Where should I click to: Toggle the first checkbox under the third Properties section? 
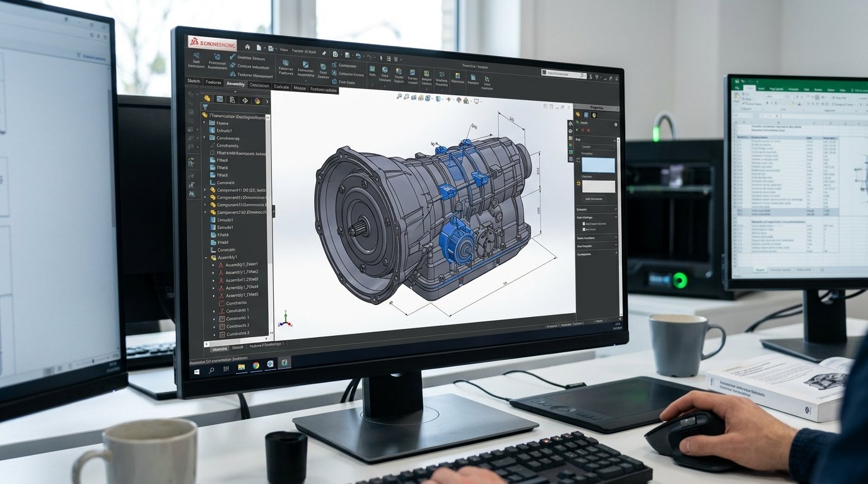pyautogui.click(x=584, y=224)
